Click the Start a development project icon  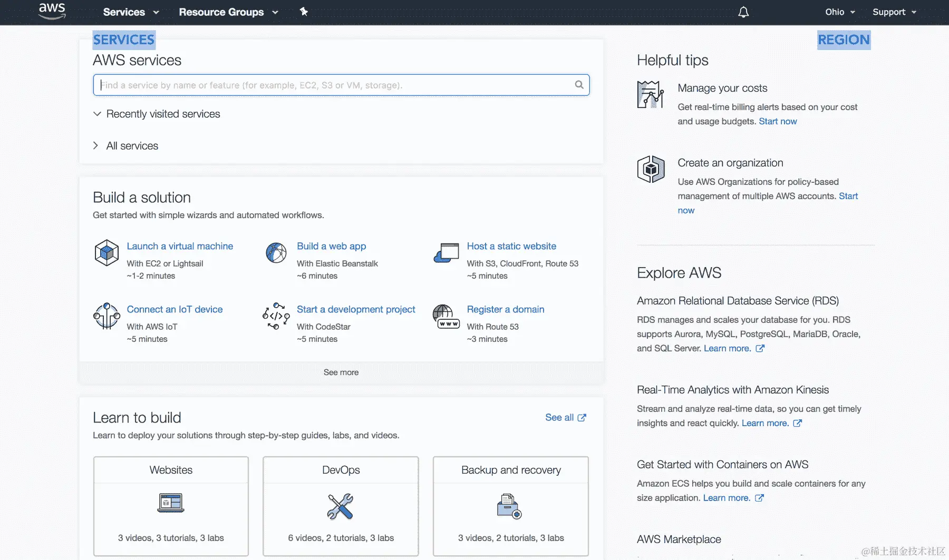[x=276, y=316]
